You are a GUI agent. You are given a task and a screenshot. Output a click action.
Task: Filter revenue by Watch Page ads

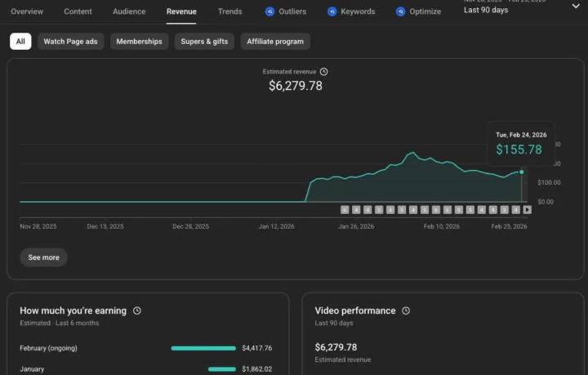pyautogui.click(x=73, y=41)
